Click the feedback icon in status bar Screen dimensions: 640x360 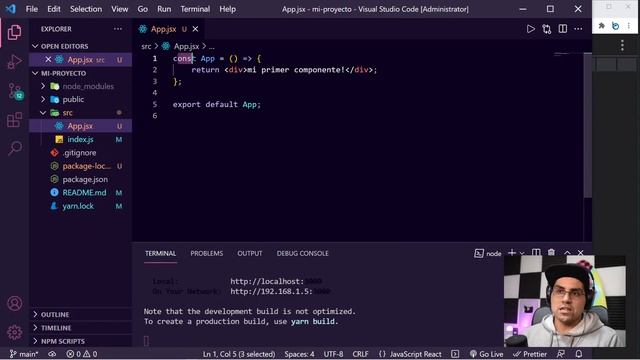561,354
